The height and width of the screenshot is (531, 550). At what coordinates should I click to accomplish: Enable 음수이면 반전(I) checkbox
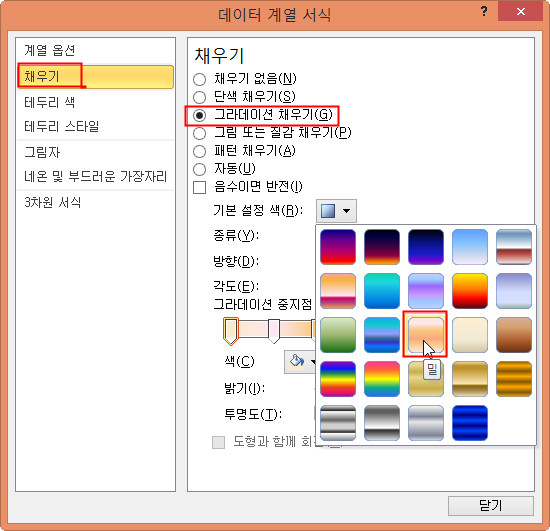coord(199,187)
